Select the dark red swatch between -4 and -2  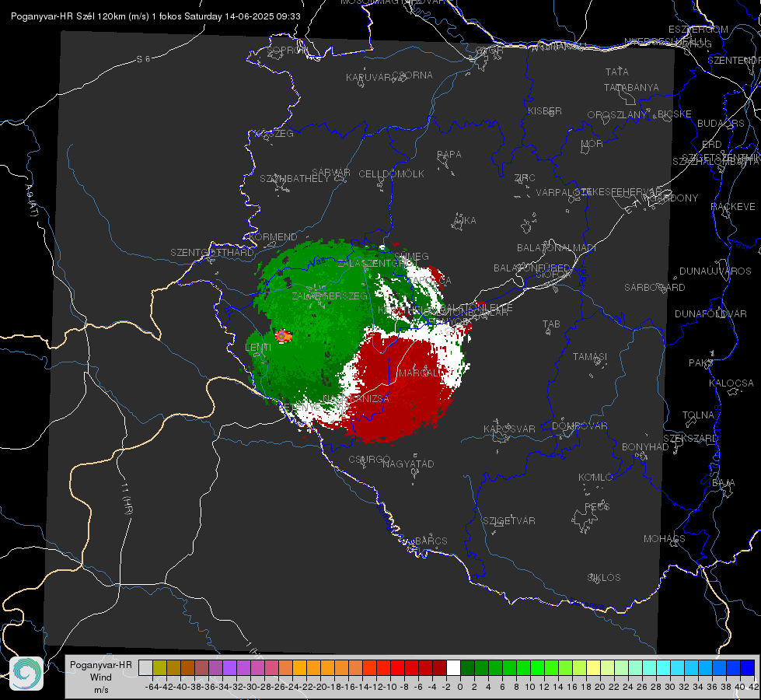pyautogui.click(x=440, y=667)
